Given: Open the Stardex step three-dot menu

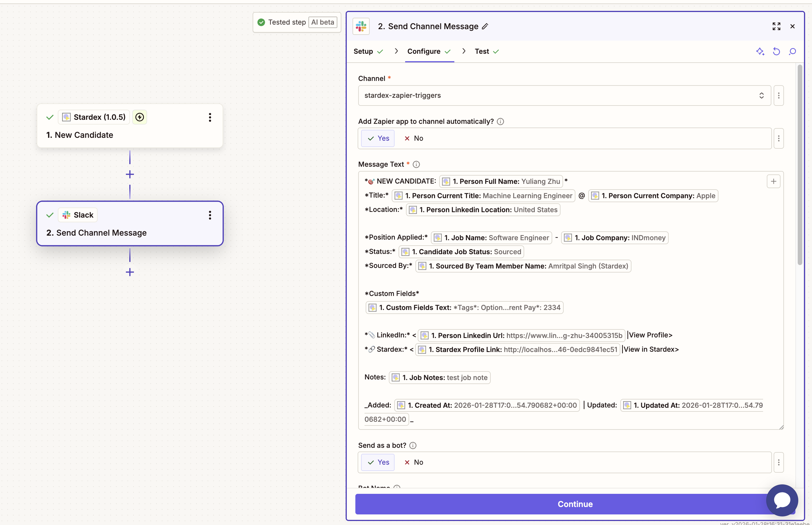Looking at the screenshot, I should (x=210, y=117).
